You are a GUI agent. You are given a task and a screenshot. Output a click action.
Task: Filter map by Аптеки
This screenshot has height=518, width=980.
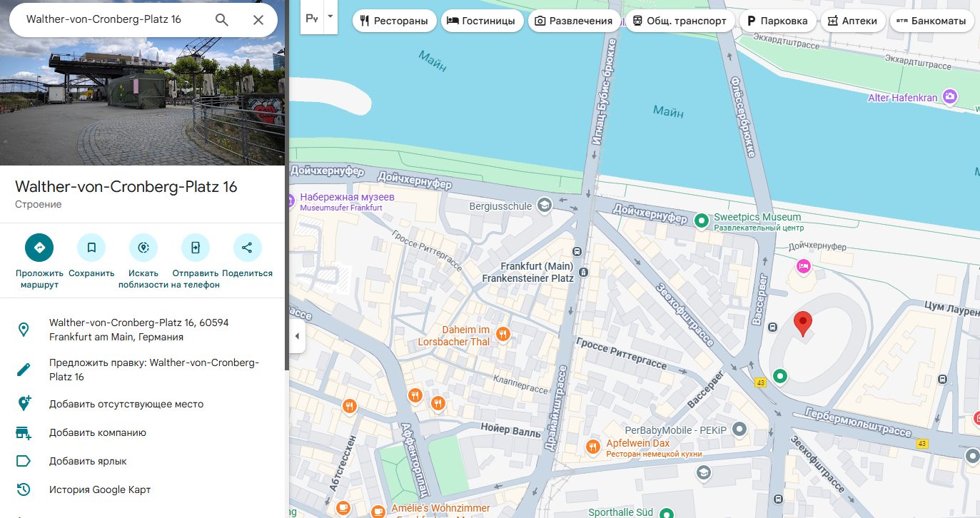pyautogui.click(x=853, y=21)
